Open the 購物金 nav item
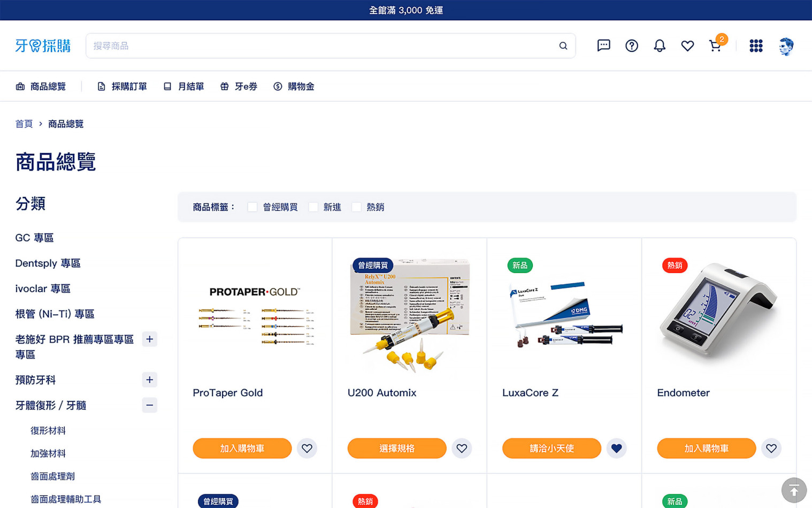812x508 pixels. [x=294, y=86]
